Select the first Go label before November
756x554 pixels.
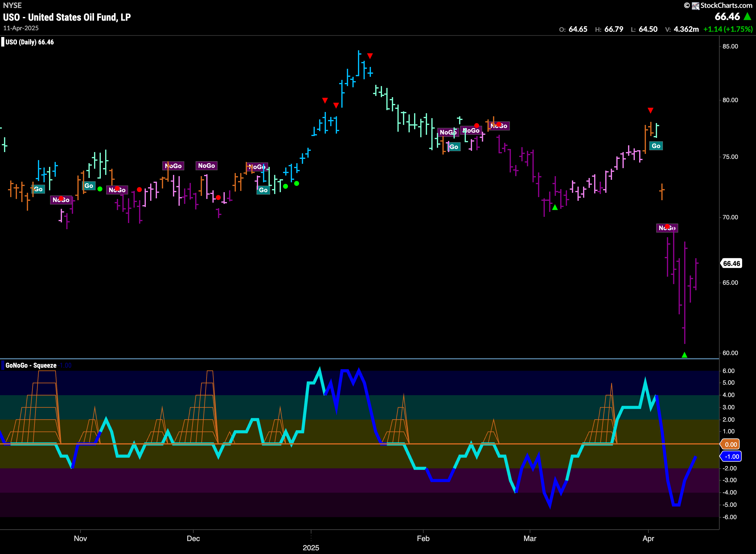pos(38,189)
